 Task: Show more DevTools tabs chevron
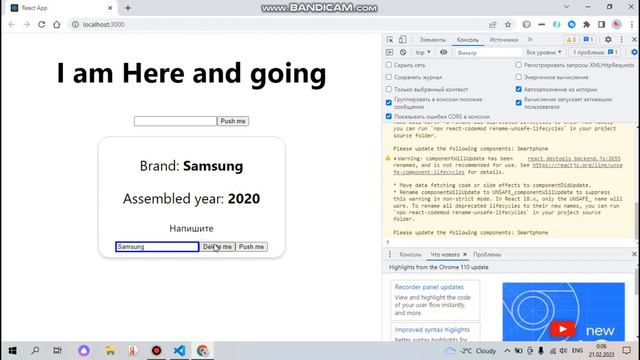530,40
